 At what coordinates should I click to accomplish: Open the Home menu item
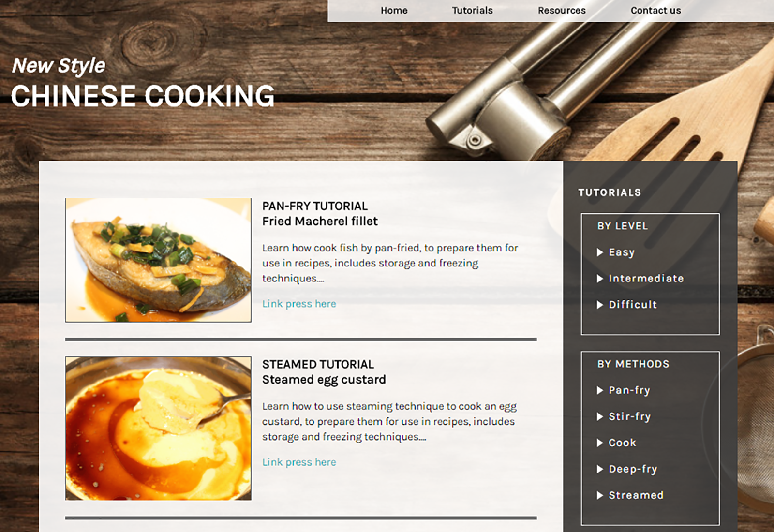(x=394, y=10)
